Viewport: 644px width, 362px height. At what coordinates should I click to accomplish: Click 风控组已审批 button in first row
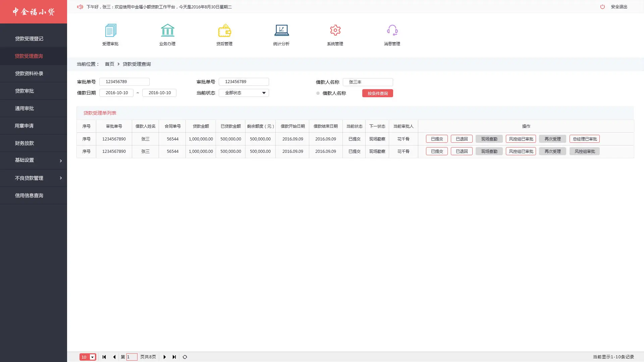pos(521,139)
